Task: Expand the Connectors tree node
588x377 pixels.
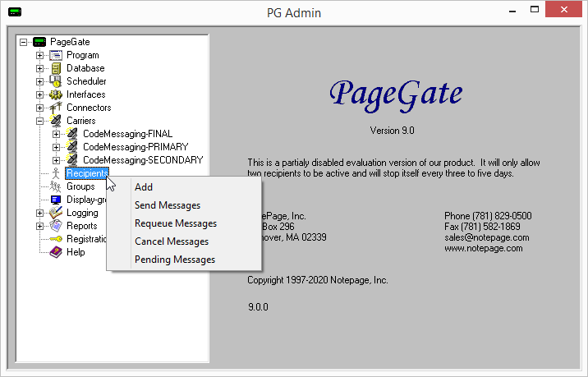Action: tap(39, 108)
